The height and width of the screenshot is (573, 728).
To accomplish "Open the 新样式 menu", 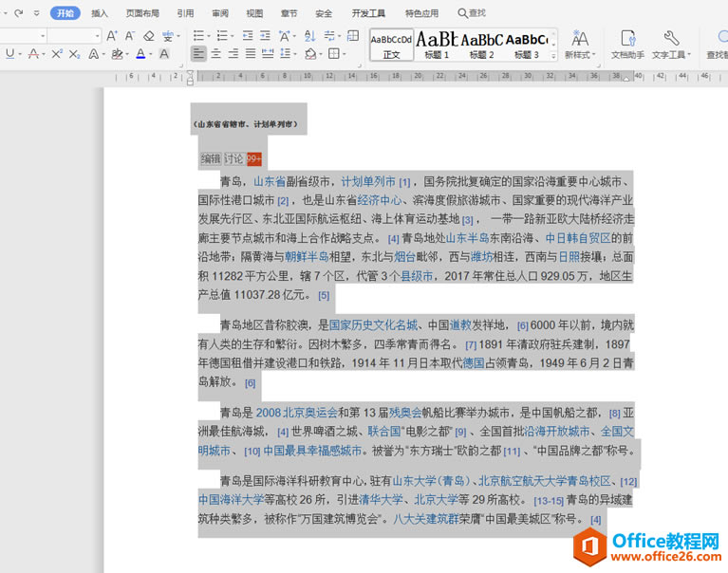I will tap(580, 45).
